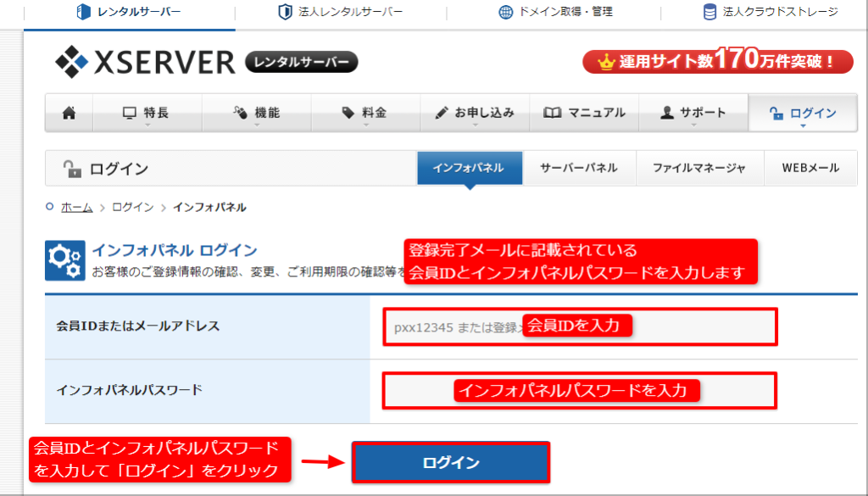This screenshot has height=496, width=868.
Task: Select the WEBメール tab
Action: pos(810,168)
